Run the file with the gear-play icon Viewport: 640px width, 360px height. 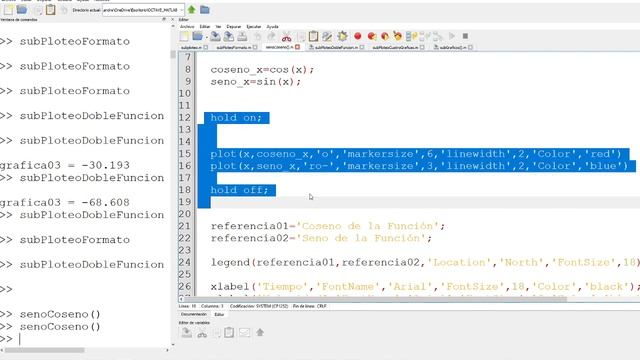[342, 36]
